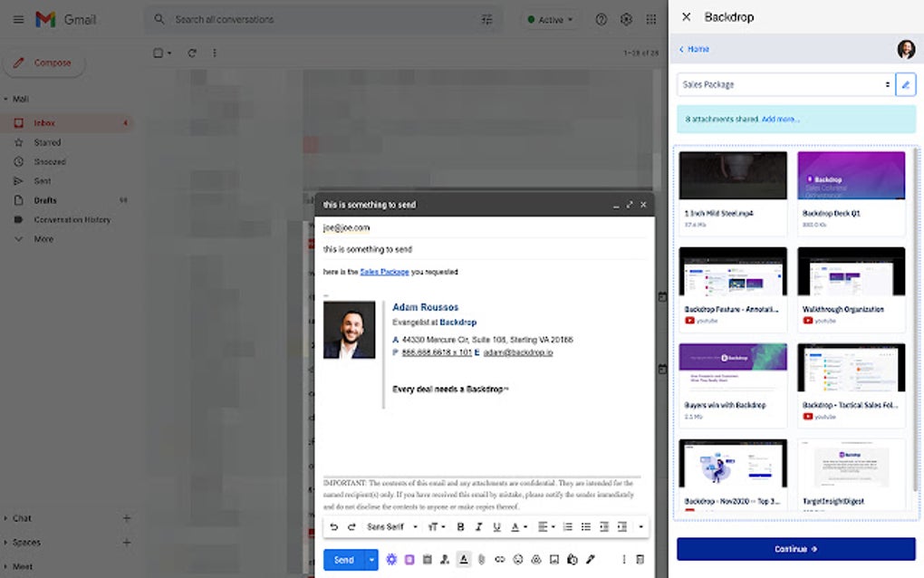Attach a file using the paperclip icon
This screenshot has width=924, height=578.
pos(481,559)
